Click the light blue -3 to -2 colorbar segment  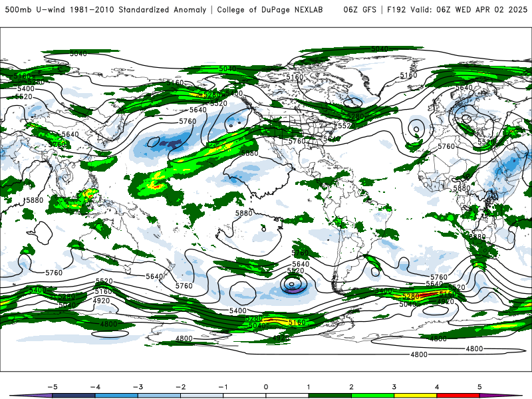tap(159, 396)
